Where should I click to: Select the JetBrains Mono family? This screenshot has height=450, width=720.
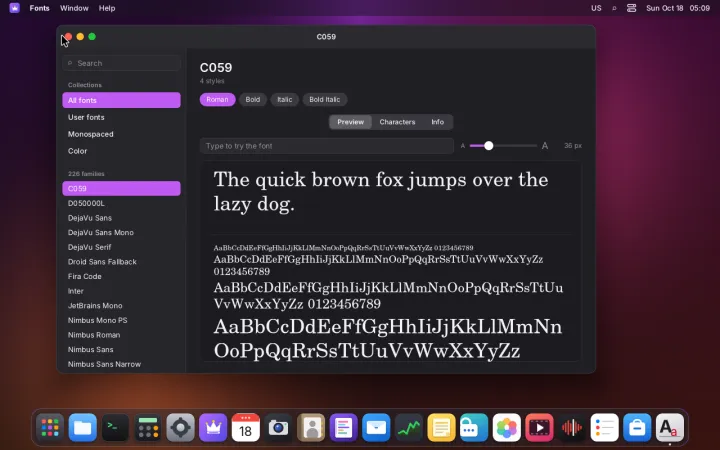(x=121, y=306)
